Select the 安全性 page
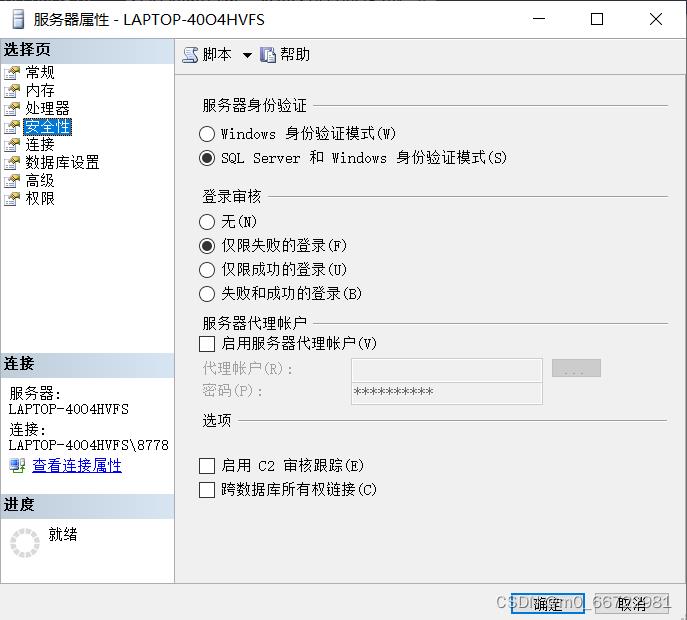 coord(47,127)
